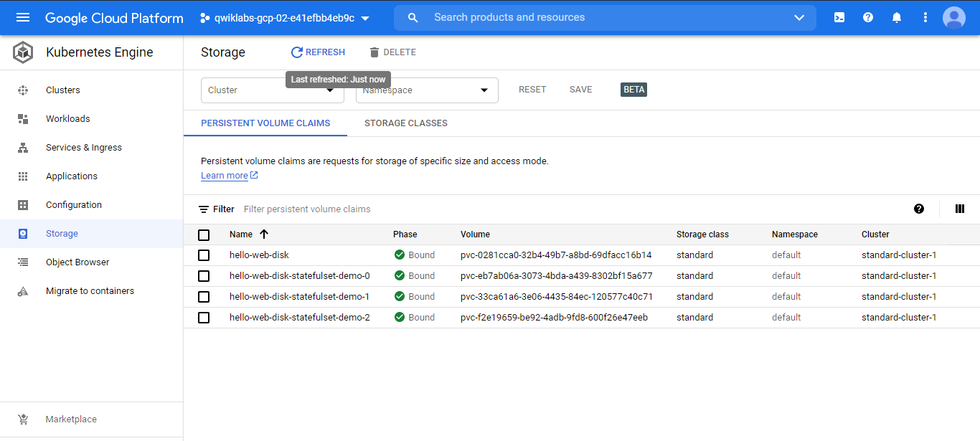Go to Workloads in the sidebar
This screenshot has width=980, height=441.
click(x=68, y=119)
